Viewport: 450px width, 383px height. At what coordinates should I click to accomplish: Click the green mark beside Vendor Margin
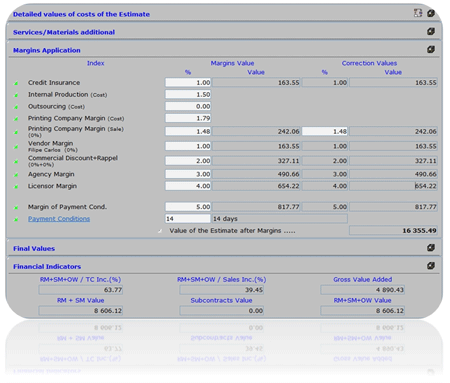(x=16, y=147)
